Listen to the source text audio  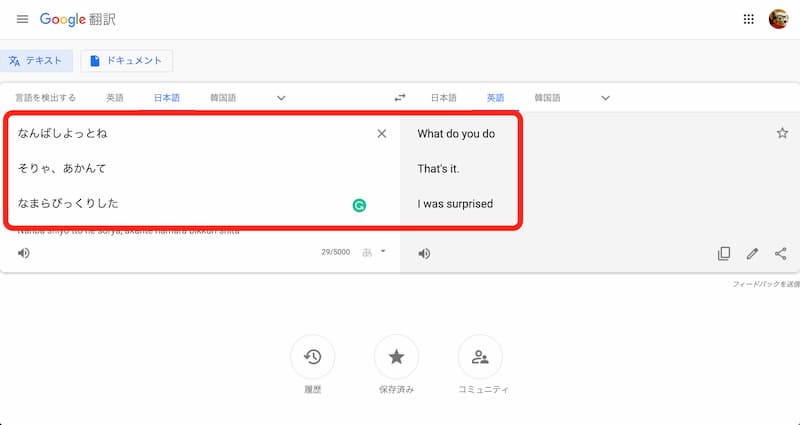(23, 253)
